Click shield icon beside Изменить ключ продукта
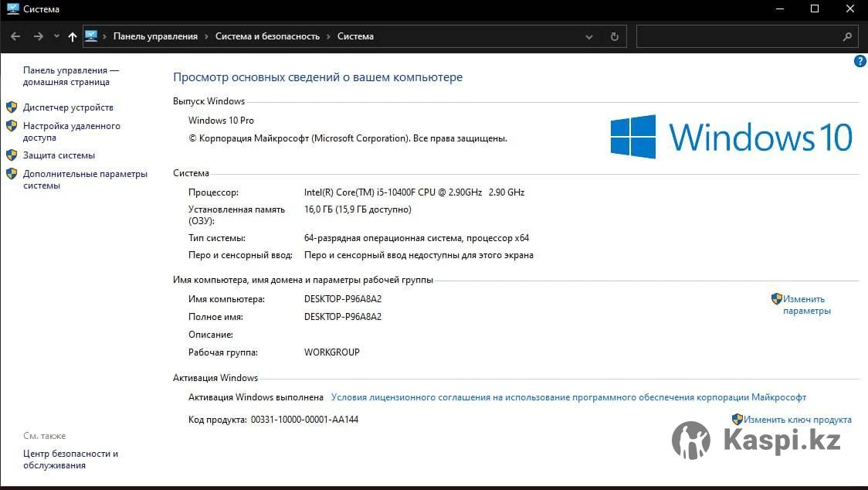The image size is (868, 490). (737, 419)
